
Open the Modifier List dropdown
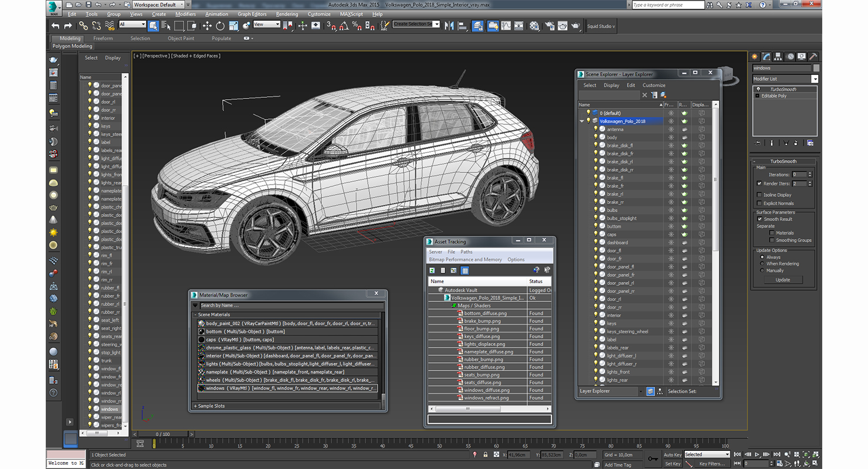click(815, 79)
